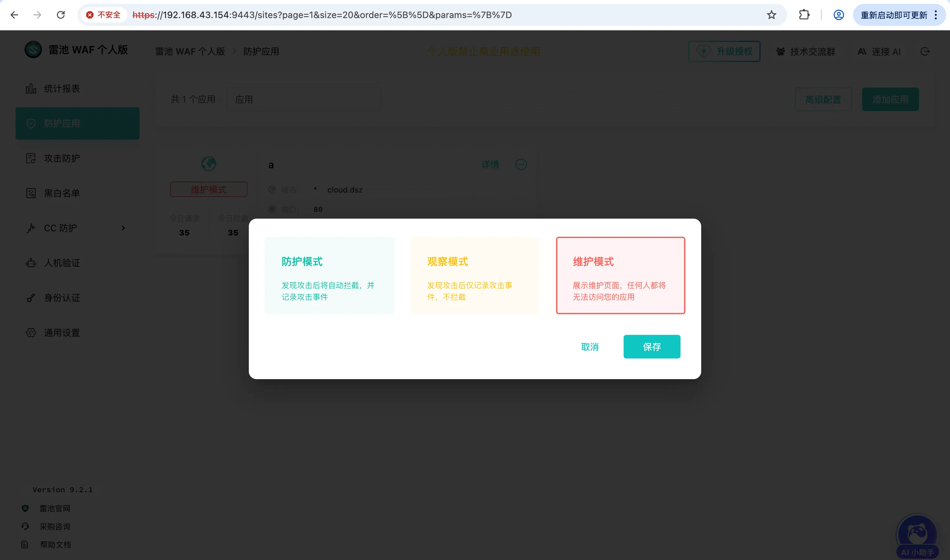Click the 通用设置 gear icon in sidebar
This screenshot has height=560, width=950.
click(x=31, y=332)
